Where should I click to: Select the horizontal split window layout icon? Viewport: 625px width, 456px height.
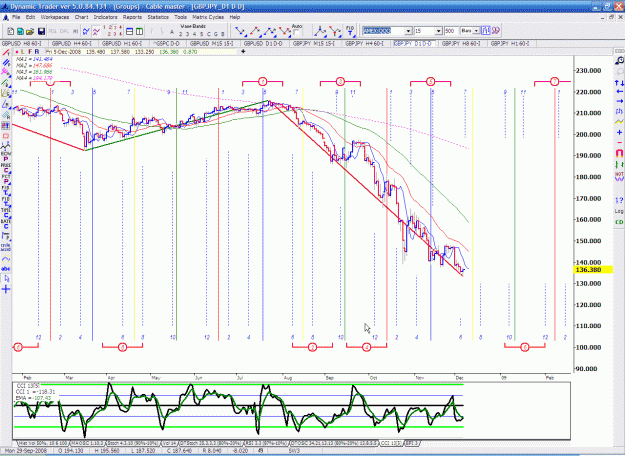pos(130,31)
